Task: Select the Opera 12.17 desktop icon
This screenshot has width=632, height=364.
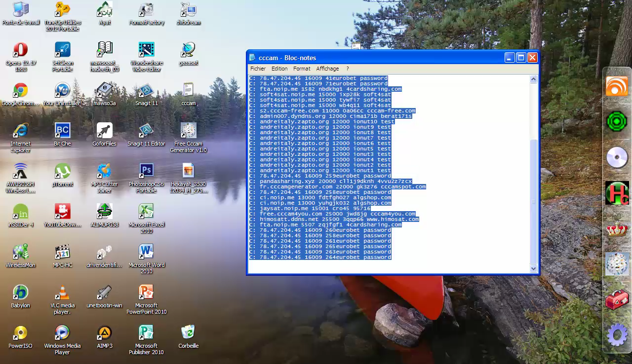Action: (x=20, y=50)
